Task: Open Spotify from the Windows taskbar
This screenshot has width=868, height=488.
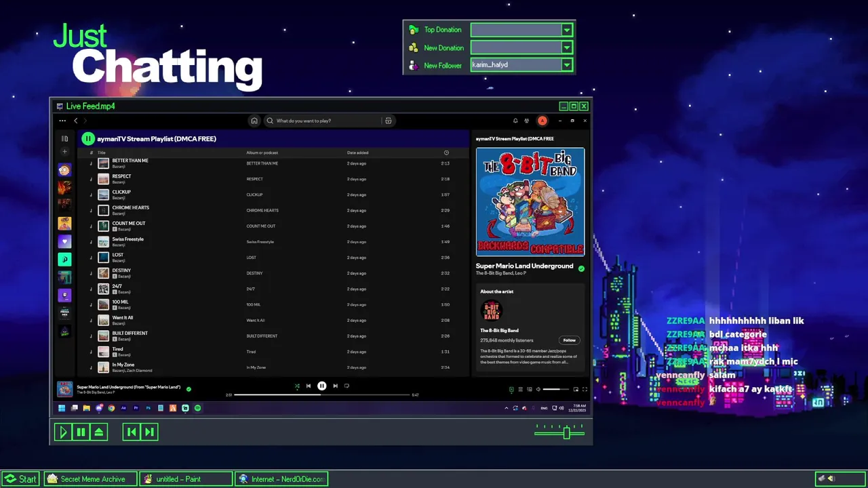Action: pos(197,408)
